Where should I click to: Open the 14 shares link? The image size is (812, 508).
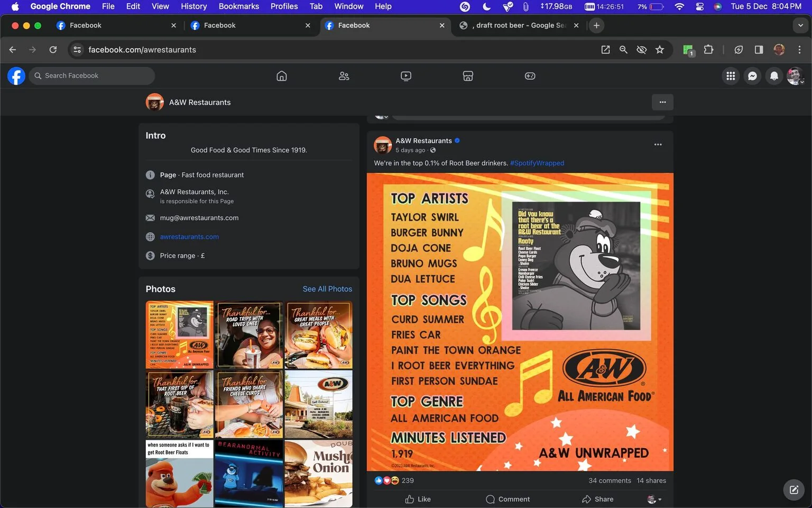(651, 480)
